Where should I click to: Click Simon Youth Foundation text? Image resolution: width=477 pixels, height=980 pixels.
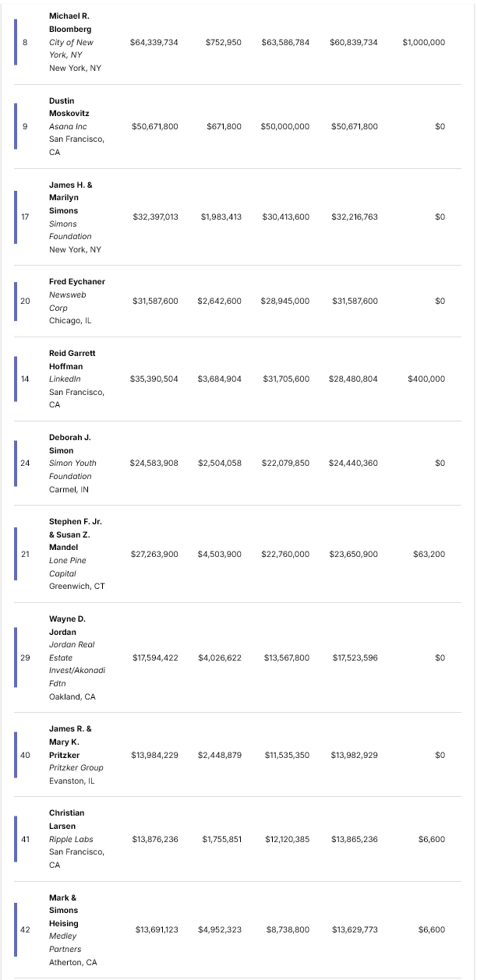[73, 470]
